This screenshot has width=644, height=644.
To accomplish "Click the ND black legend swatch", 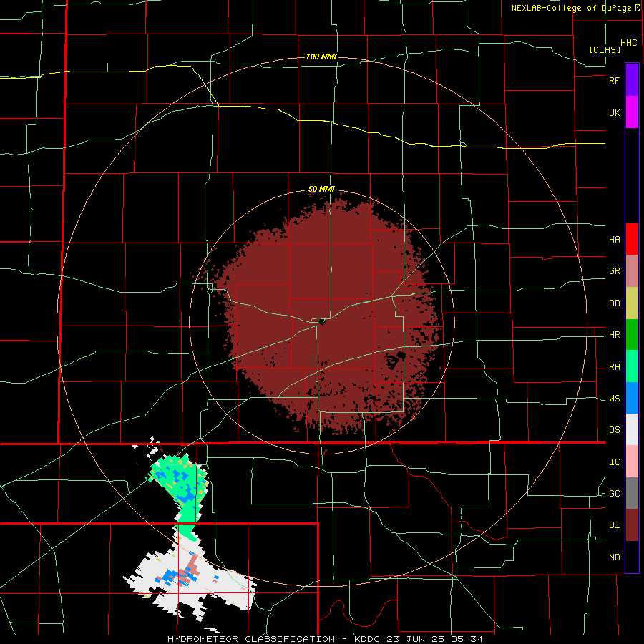I will [x=632, y=557].
